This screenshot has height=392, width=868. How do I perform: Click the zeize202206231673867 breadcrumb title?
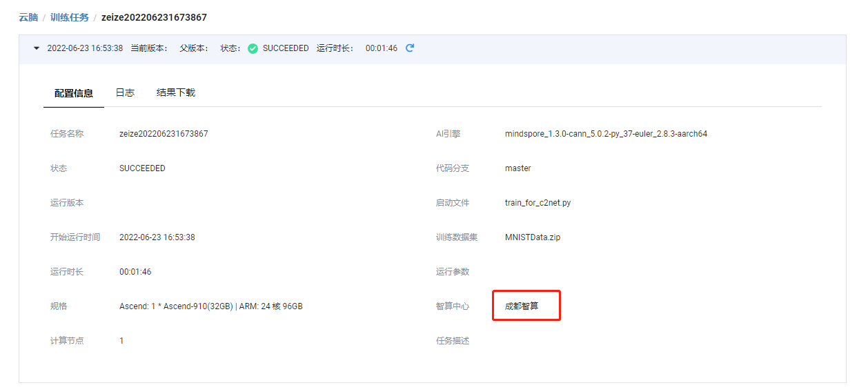pos(154,17)
